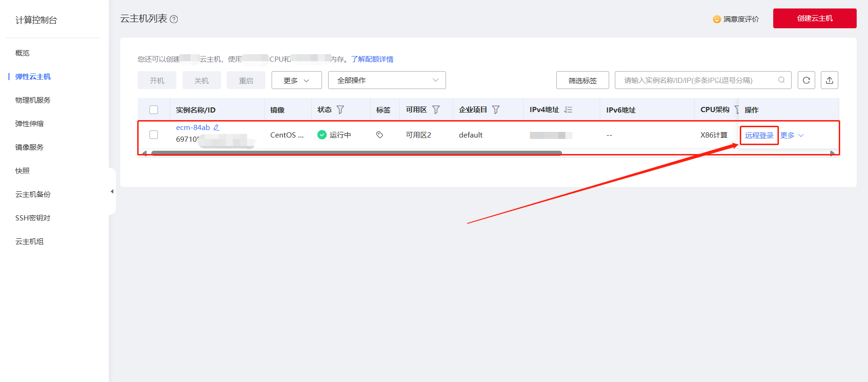Click the 计算控制台 title
This screenshot has height=382, width=868.
(36, 20)
